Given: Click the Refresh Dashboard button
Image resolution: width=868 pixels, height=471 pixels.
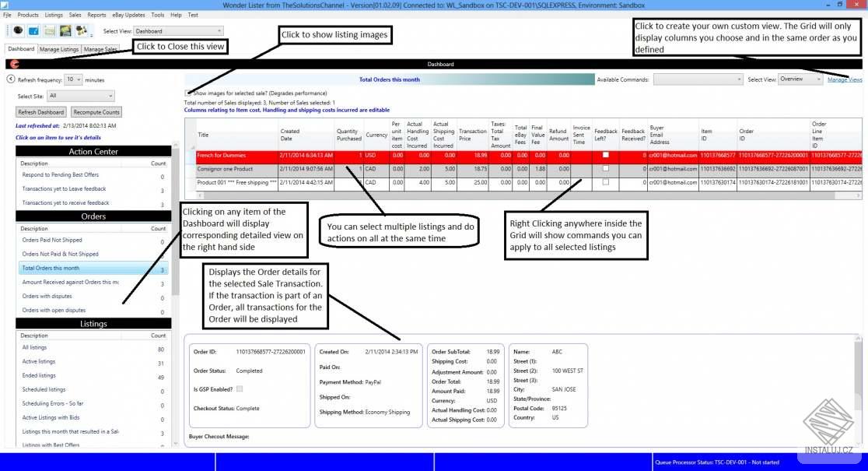Looking at the screenshot, I should click(41, 112).
